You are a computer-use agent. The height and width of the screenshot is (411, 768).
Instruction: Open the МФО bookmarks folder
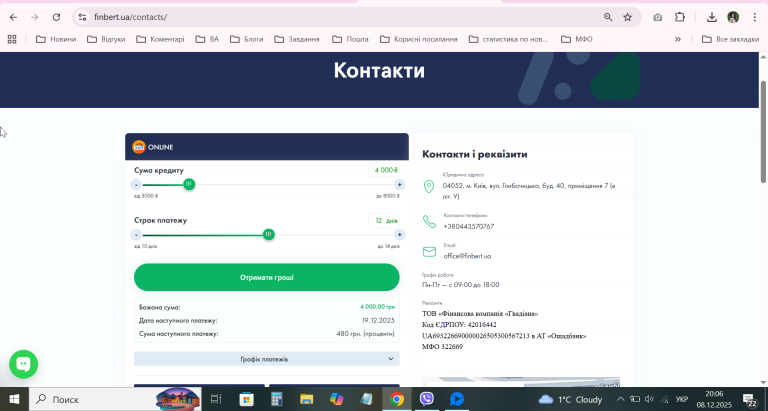tap(577, 39)
